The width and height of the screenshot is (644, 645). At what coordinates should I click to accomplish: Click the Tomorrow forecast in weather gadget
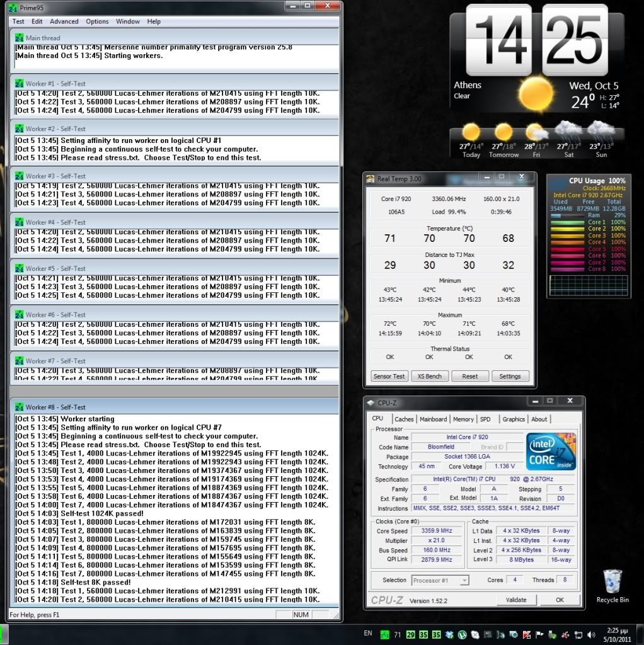[x=503, y=141]
